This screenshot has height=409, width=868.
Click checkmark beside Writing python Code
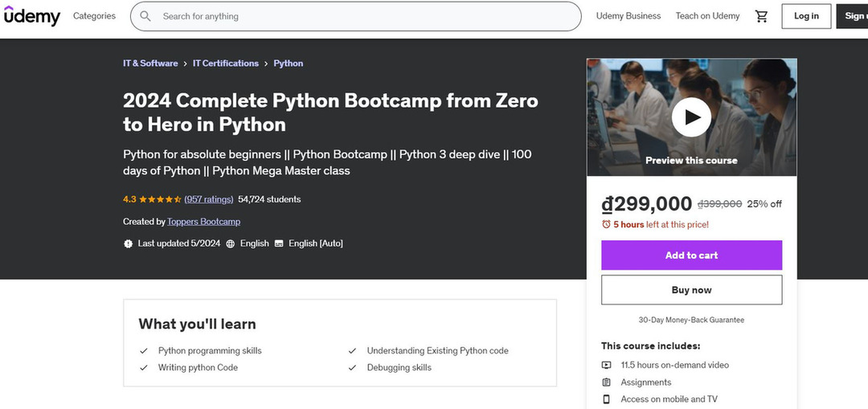[144, 367]
